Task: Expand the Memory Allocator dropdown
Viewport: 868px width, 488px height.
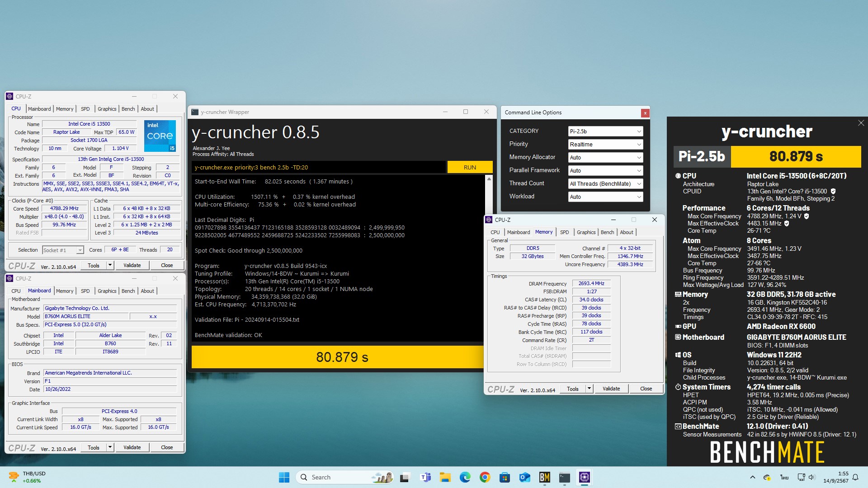Action: [x=605, y=158]
